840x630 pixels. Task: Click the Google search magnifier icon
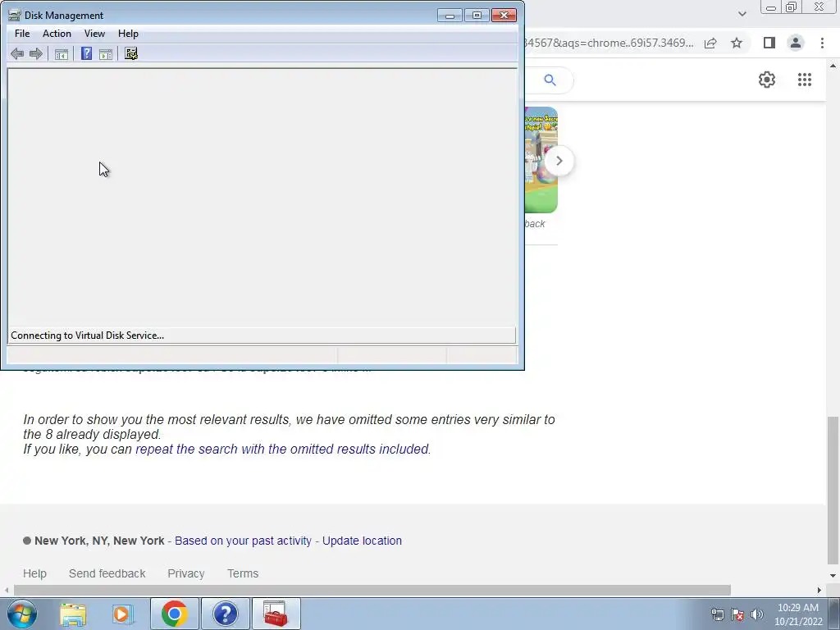click(x=550, y=80)
